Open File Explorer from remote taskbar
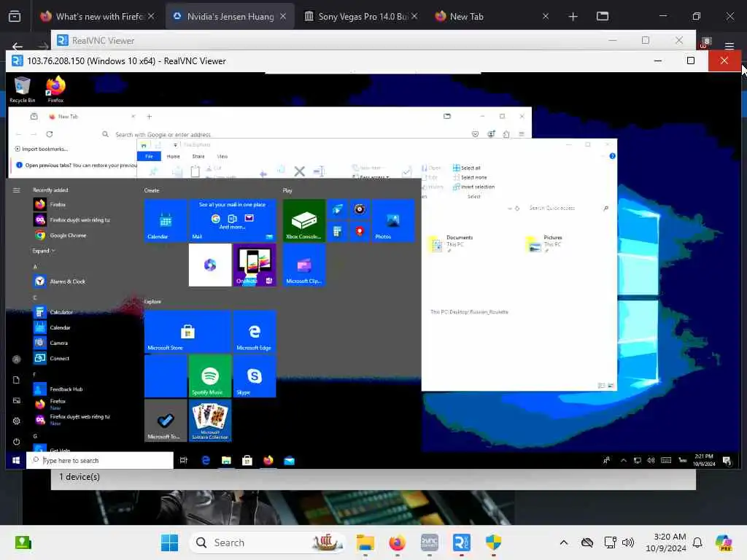 tap(226, 461)
